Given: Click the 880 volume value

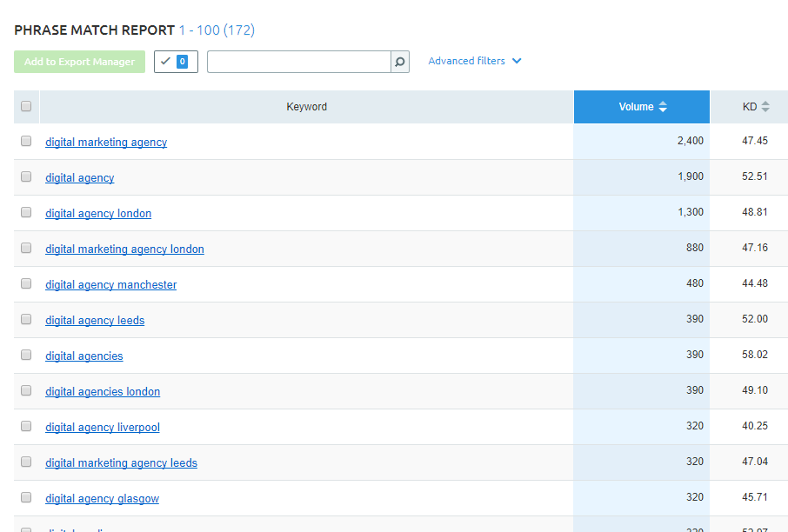Looking at the screenshot, I should [x=695, y=248].
